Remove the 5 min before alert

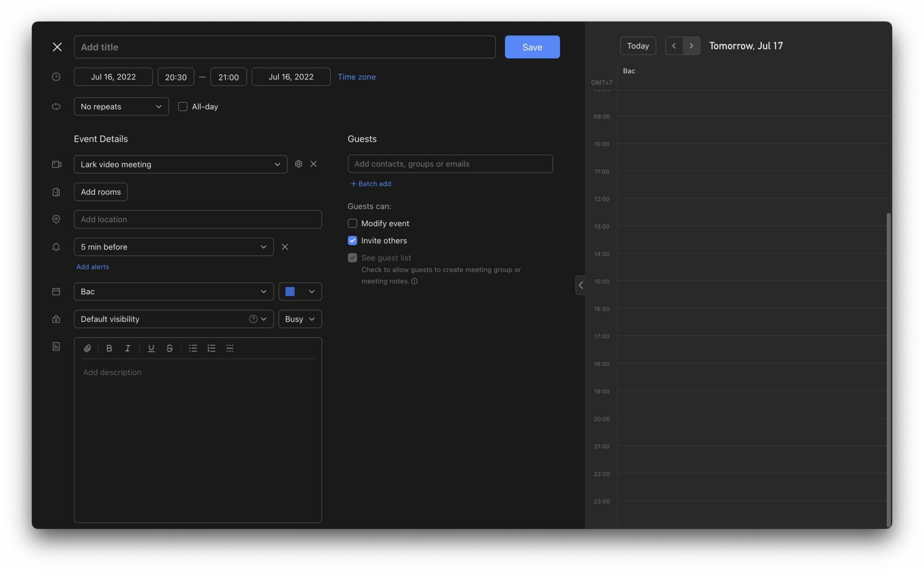[x=285, y=247]
